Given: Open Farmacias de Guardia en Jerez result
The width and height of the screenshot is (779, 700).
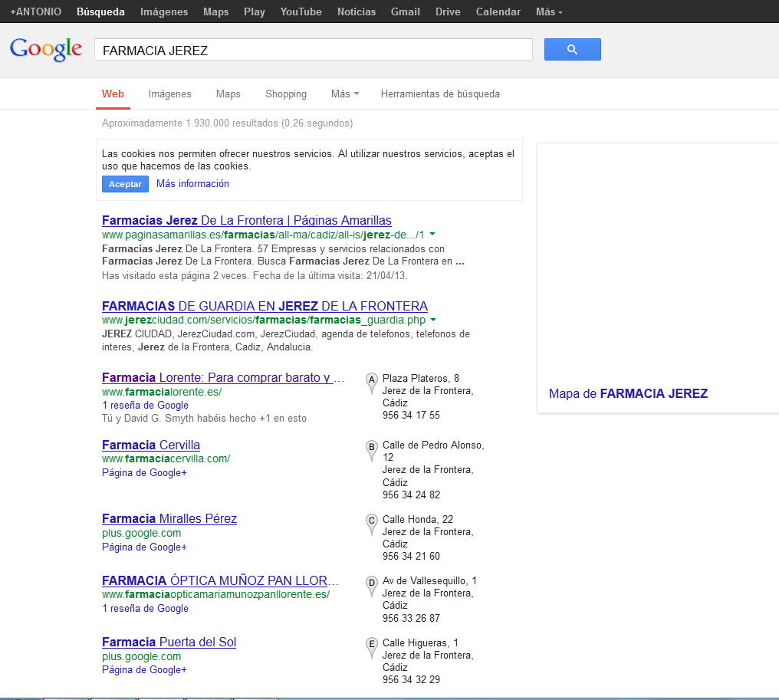Looking at the screenshot, I should click(265, 306).
